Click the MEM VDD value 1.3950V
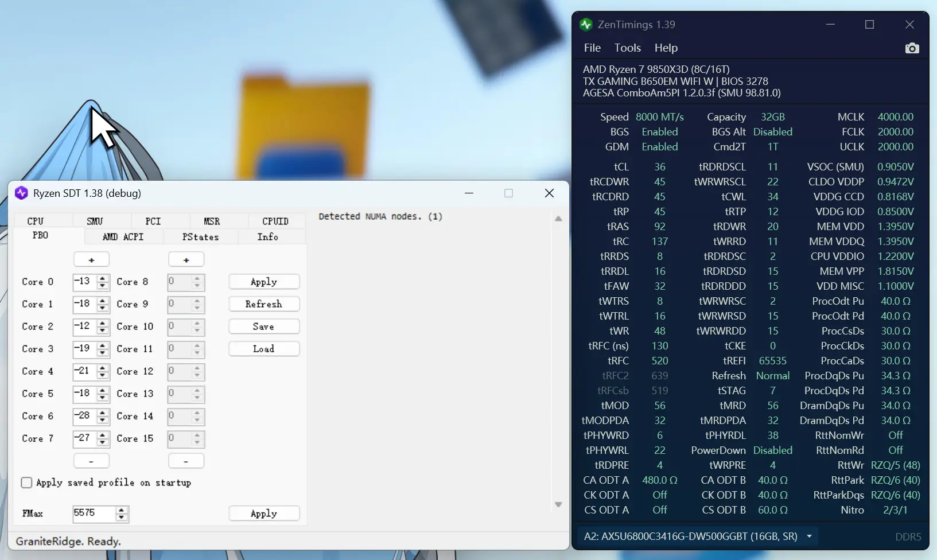Screen dimensions: 937x560 tap(896, 227)
